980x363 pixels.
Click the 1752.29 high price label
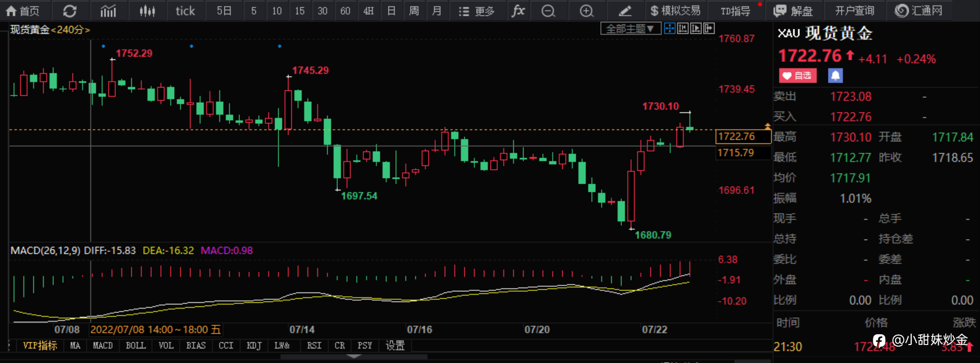coord(134,53)
